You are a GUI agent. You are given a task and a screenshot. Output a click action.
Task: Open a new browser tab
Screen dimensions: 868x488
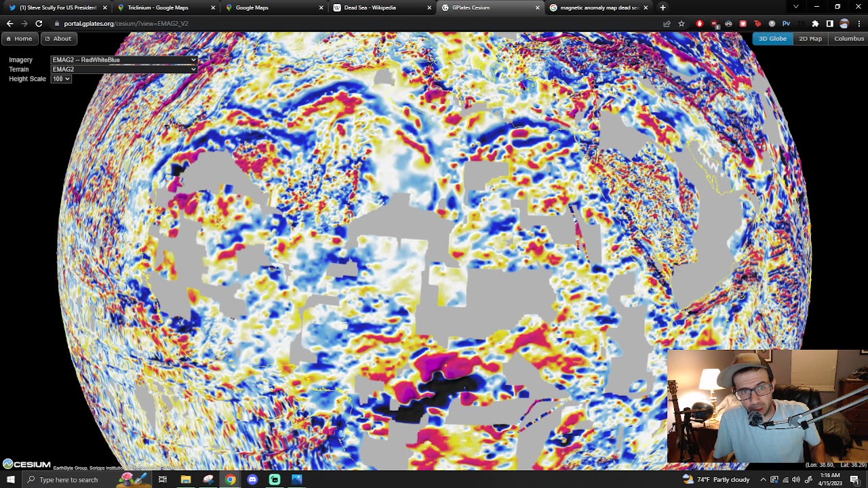pyautogui.click(x=663, y=7)
